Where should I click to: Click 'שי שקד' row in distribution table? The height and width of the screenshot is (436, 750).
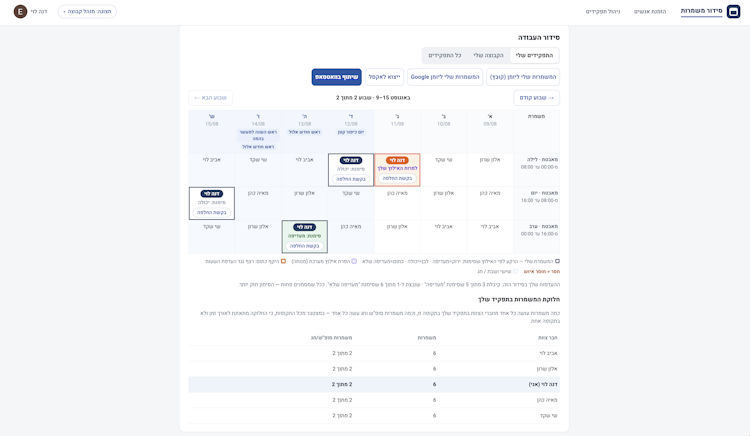click(374, 415)
